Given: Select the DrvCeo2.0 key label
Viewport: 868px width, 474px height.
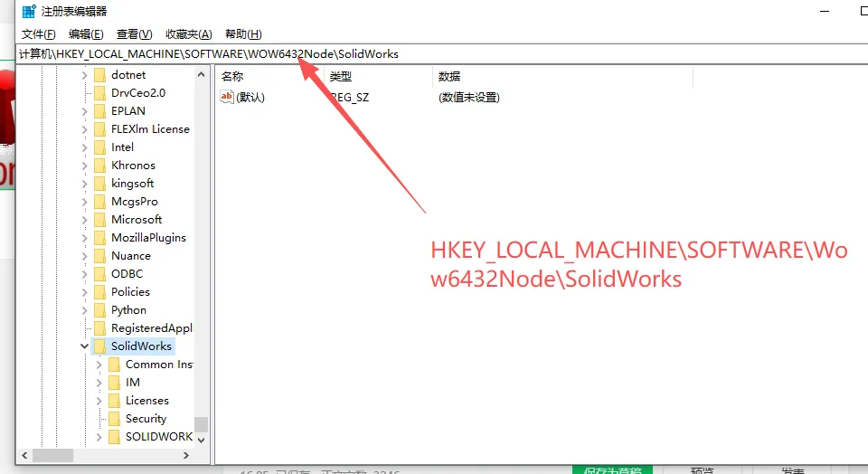Looking at the screenshot, I should 138,93.
